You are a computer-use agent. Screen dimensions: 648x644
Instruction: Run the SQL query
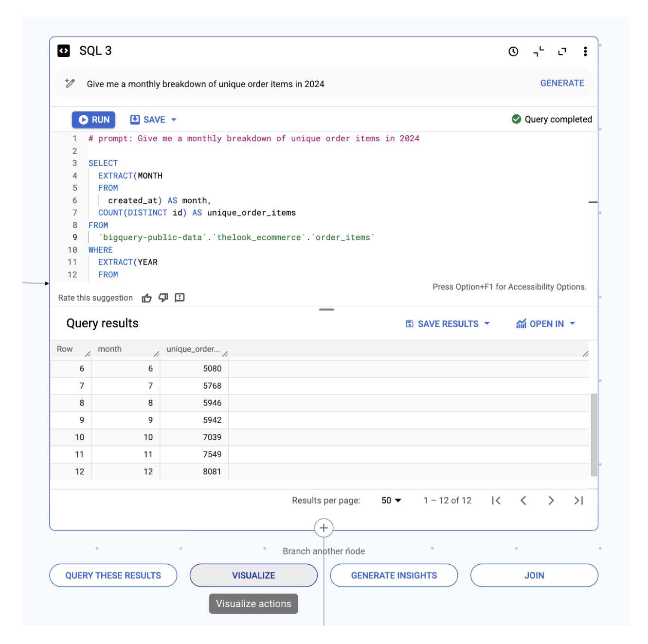[x=93, y=120]
